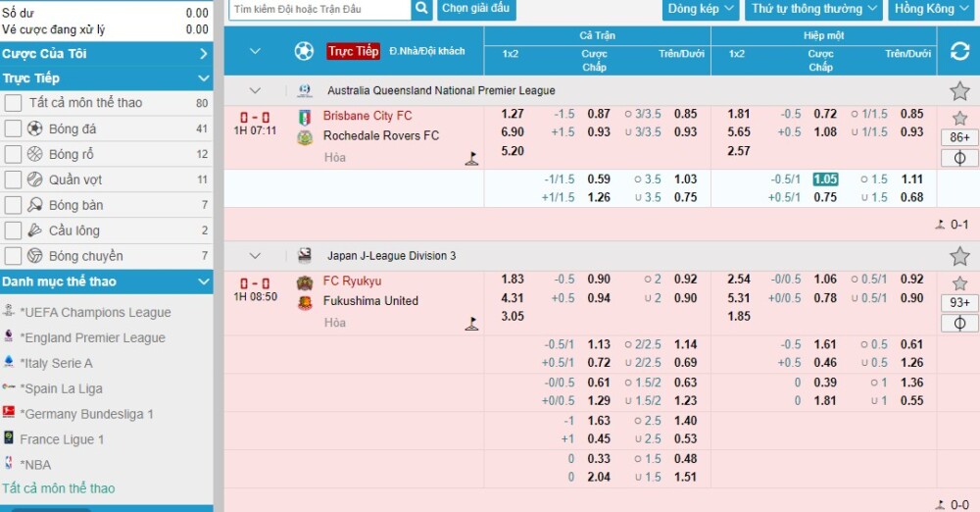This screenshot has height=512, width=980.
Task: Favorite the Australia Queensland league star
Action: [958, 91]
